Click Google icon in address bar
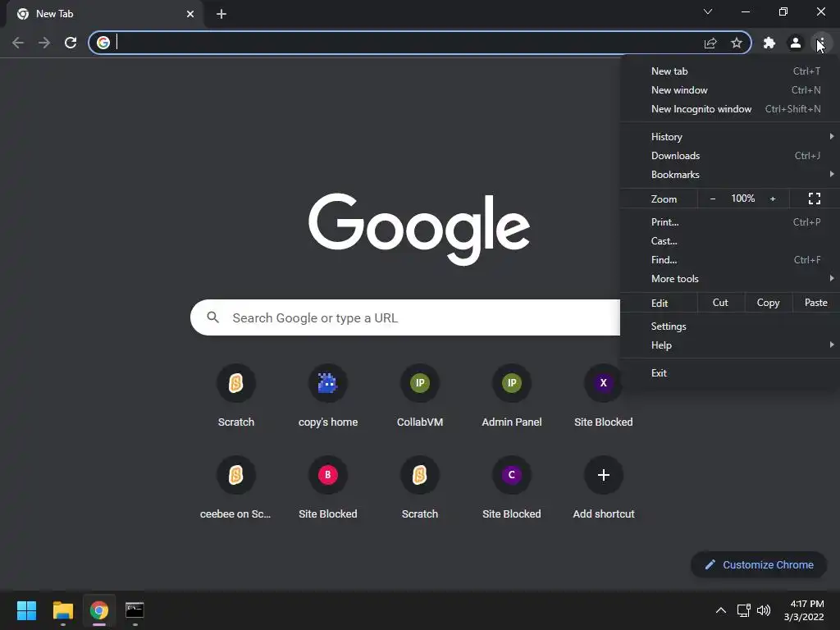Image resolution: width=840 pixels, height=630 pixels. [x=103, y=43]
